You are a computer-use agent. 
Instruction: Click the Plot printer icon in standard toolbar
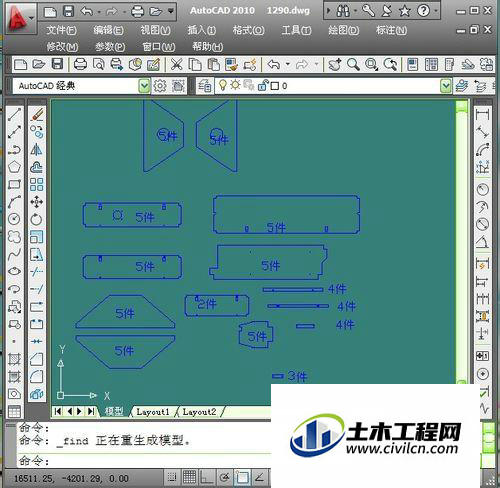pyautogui.click(x=80, y=64)
